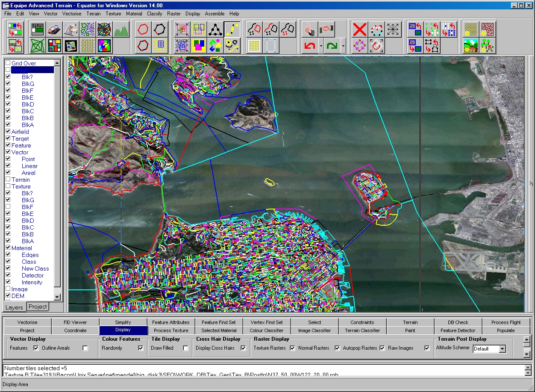
Task: Select the circular spider-web radar icon
Action: (104, 29)
